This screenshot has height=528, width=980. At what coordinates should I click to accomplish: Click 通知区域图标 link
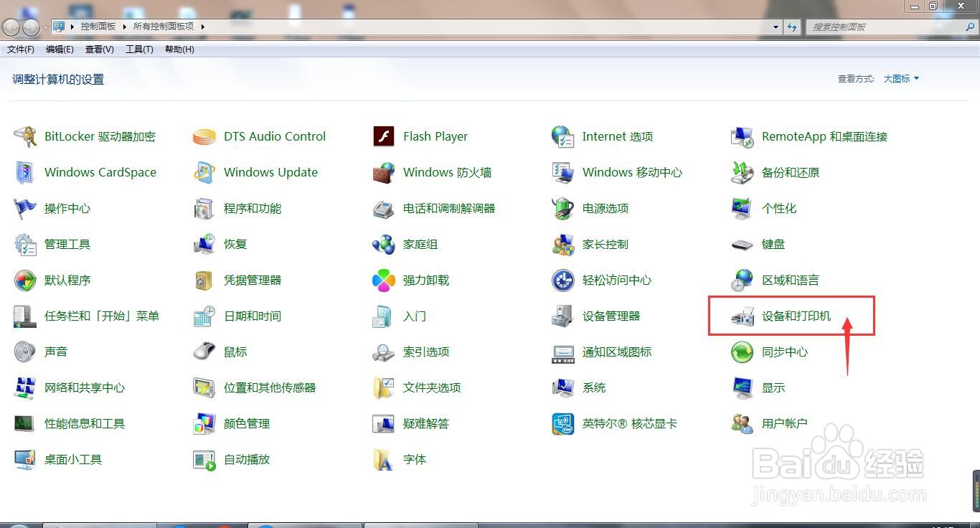617,352
